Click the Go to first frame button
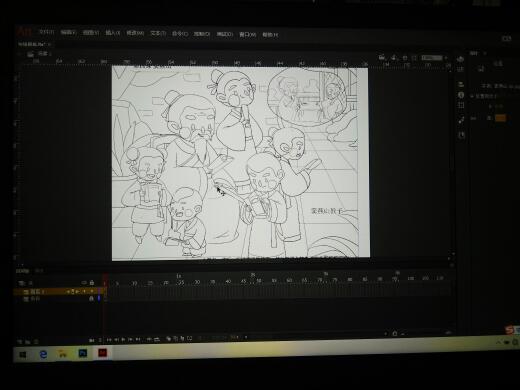This screenshot has width=520, height=390. 109,340
